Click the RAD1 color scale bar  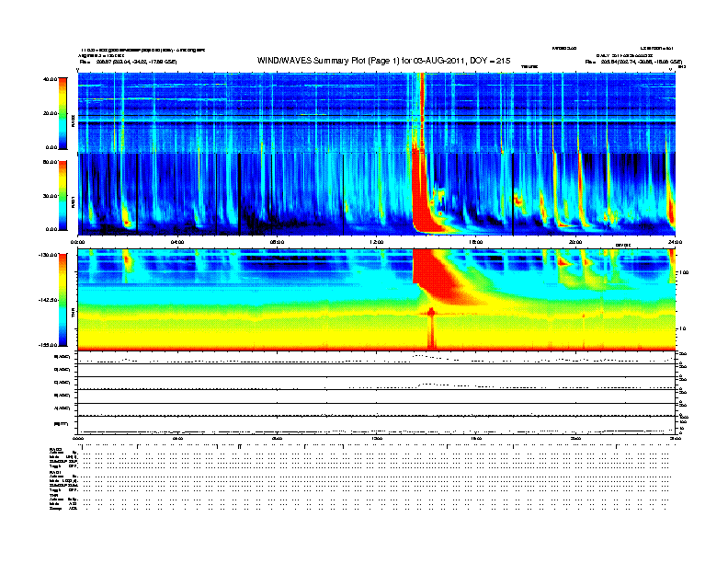(63, 195)
